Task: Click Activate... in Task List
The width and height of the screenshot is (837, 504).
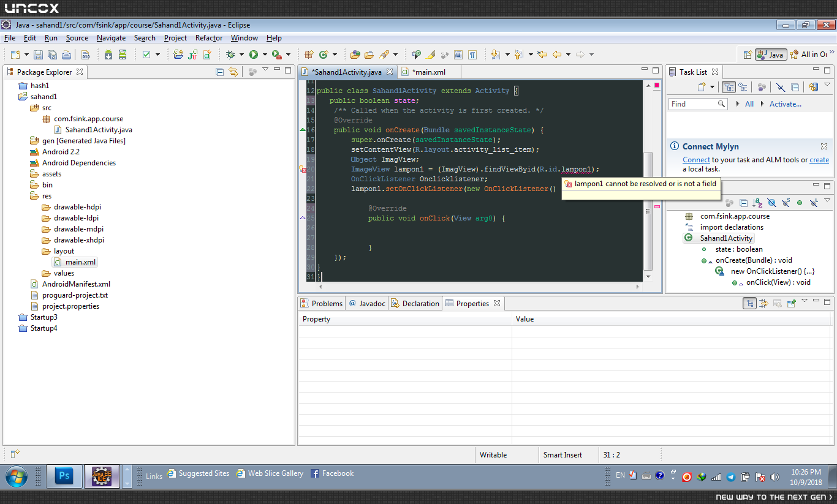Action: tap(786, 104)
